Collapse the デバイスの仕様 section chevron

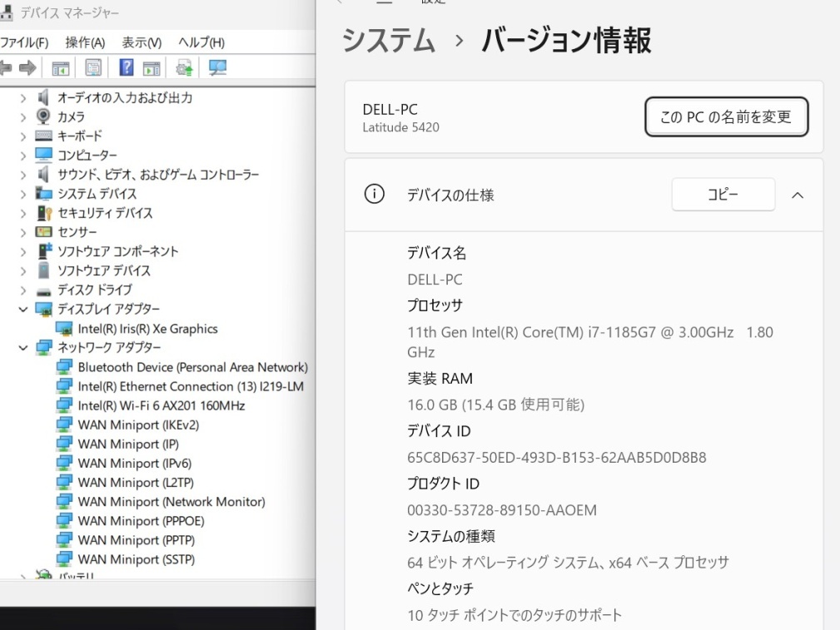(x=798, y=196)
